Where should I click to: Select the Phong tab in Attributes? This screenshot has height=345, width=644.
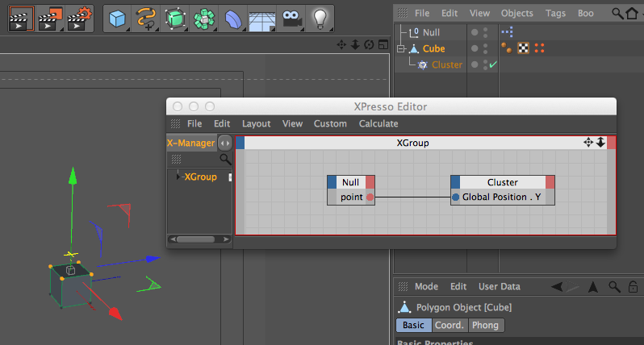tap(485, 325)
